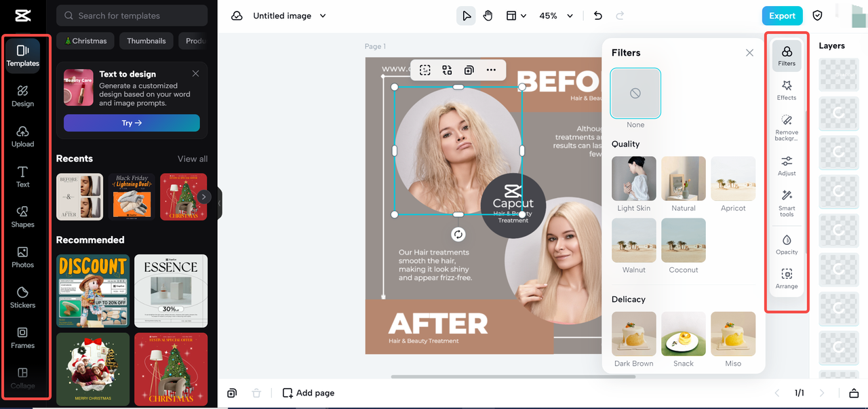Click the crop icon in floating toolbar

click(425, 70)
